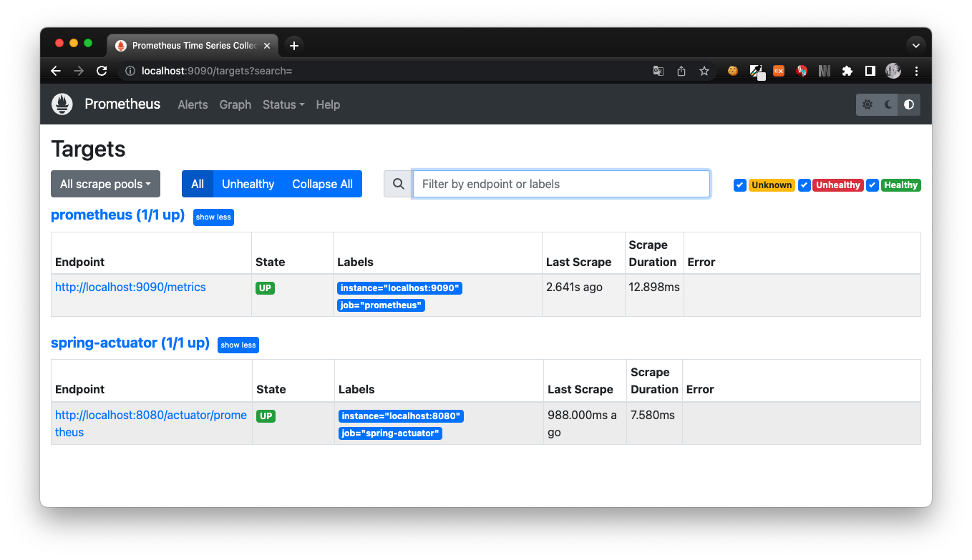The height and width of the screenshot is (560, 972).
Task: Click the Unhealthy red badge label
Action: tap(838, 185)
